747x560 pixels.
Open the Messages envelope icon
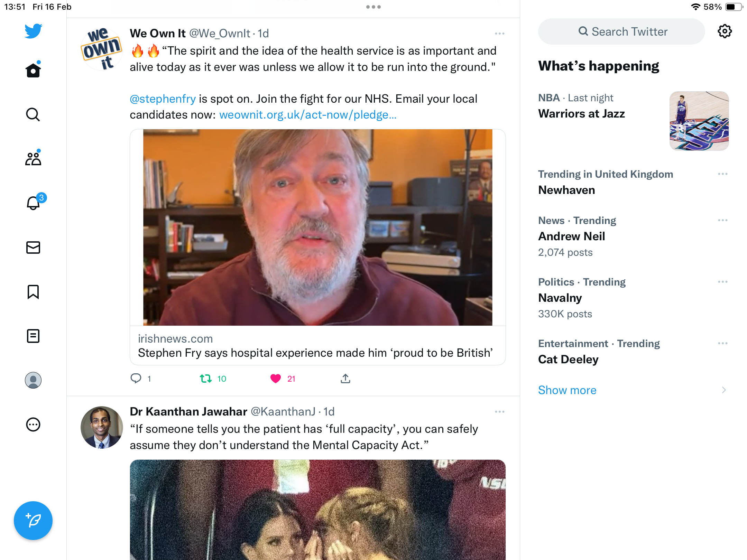[x=33, y=248]
